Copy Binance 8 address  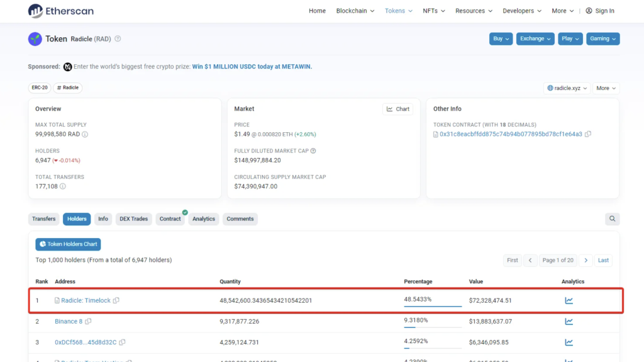(x=88, y=321)
